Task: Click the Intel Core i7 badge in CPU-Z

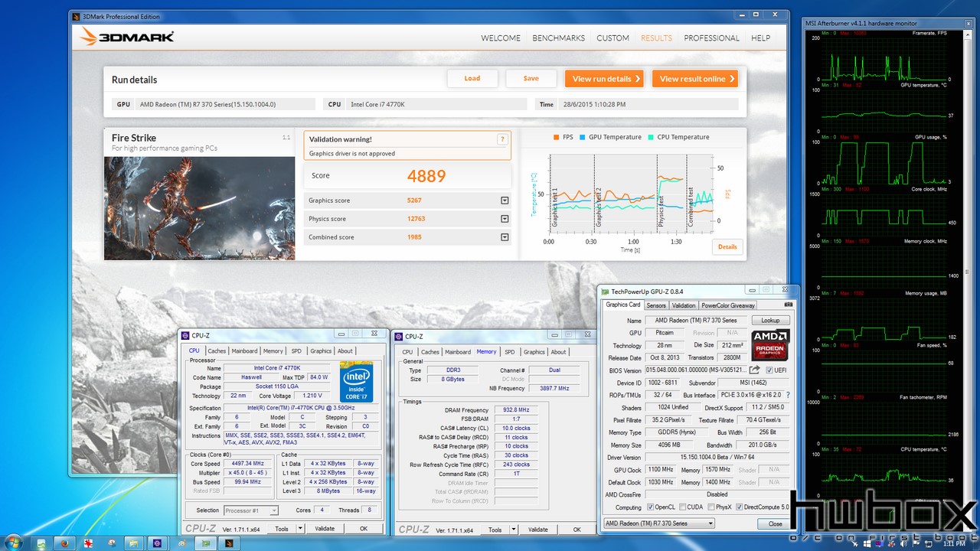Action: tap(356, 382)
